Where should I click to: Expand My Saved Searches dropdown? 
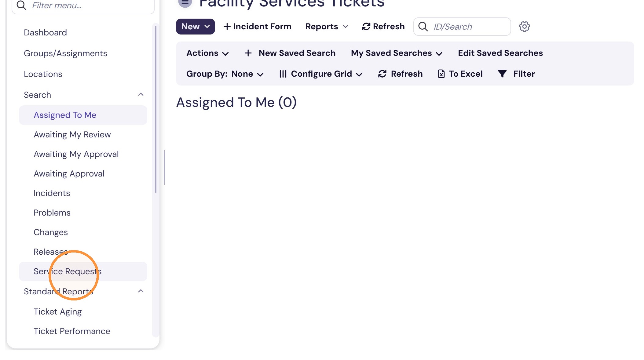[x=397, y=53]
